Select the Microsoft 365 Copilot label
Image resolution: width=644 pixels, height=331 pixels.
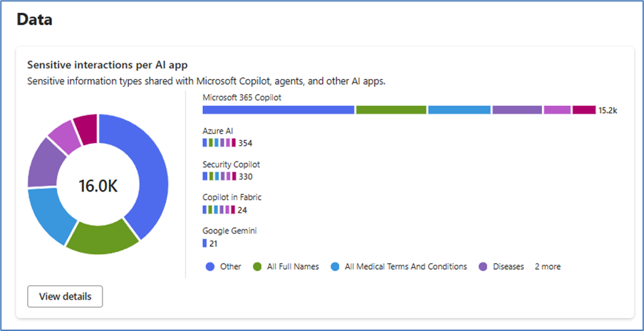pos(242,97)
